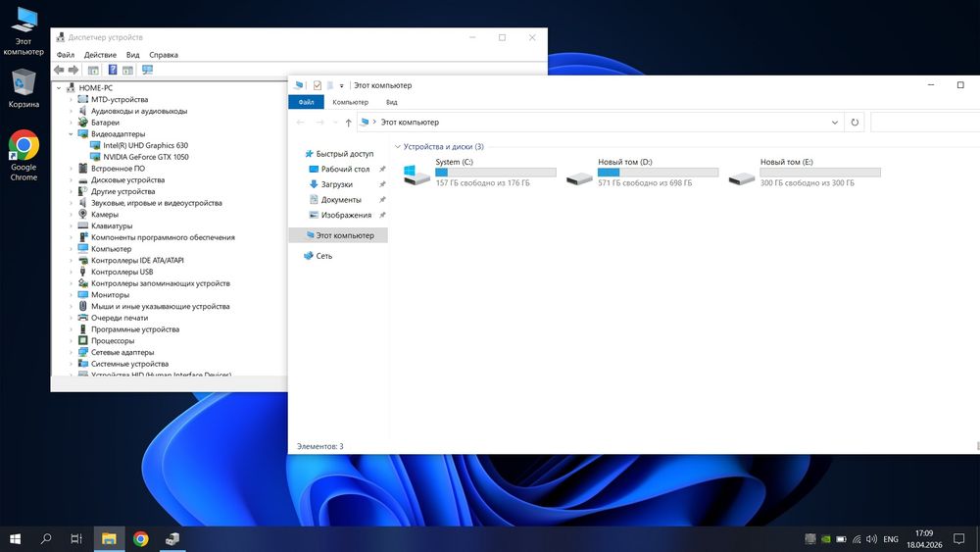980x552 pixels.
Task: Click the Новый том (D:) capacity bar
Action: pyautogui.click(x=658, y=173)
